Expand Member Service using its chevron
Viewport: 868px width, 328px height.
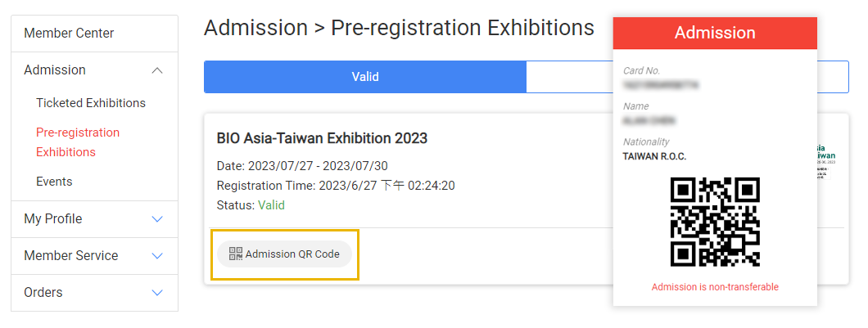pos(158,256)
